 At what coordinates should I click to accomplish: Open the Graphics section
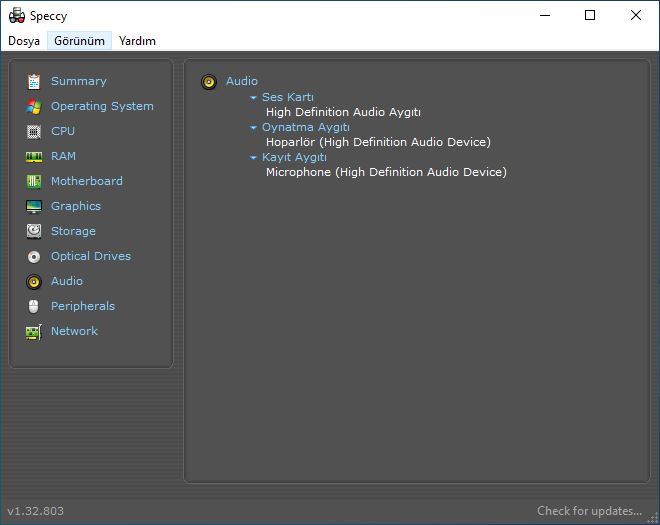[x=76, y=206]
